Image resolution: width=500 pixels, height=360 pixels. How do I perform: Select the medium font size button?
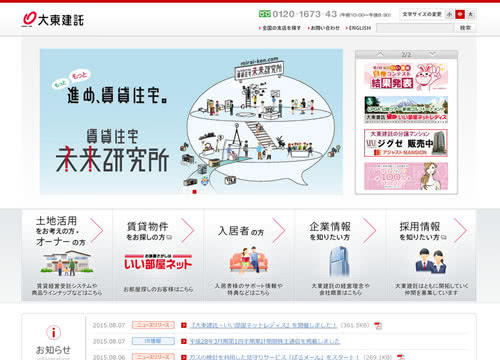[460, 14]
